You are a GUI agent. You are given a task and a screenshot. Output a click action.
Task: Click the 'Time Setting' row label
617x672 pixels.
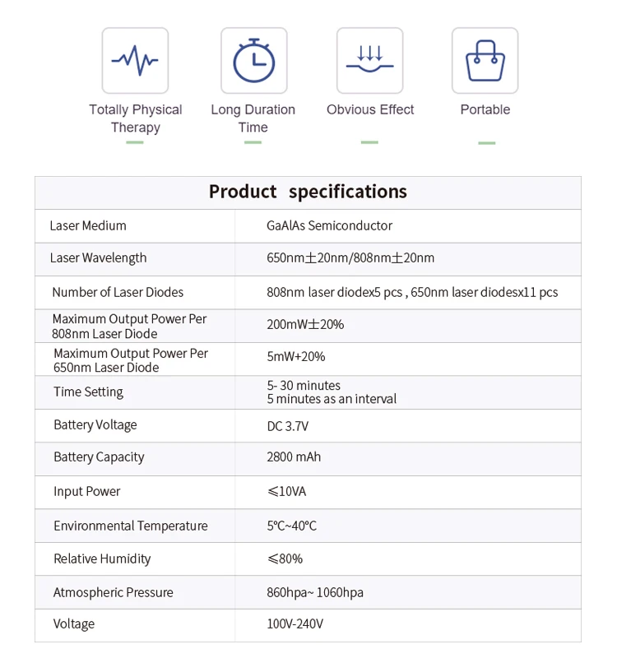pyautogui.click(x=88, y=392)
